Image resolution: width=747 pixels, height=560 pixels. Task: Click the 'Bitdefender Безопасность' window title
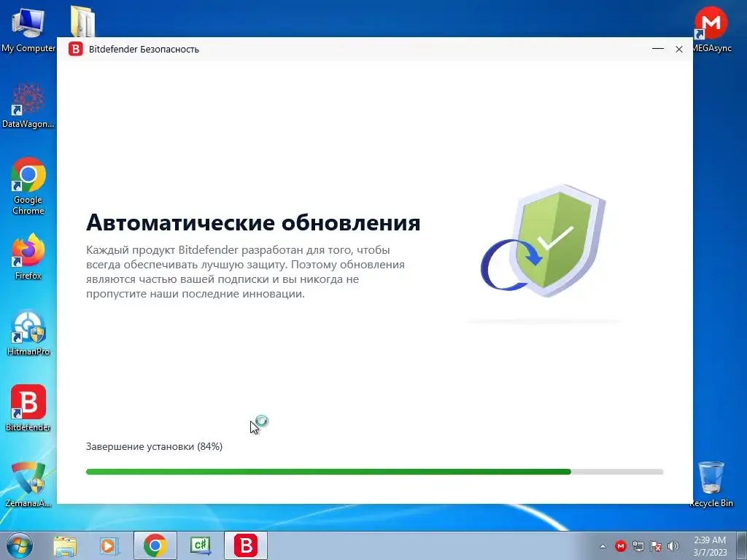pyautogui.click(x=144, y=50)
